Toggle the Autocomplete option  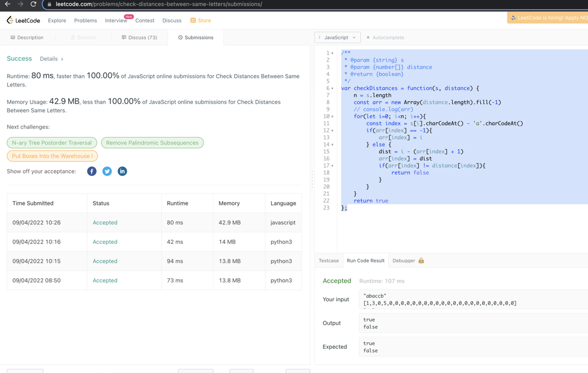point(385,38)
